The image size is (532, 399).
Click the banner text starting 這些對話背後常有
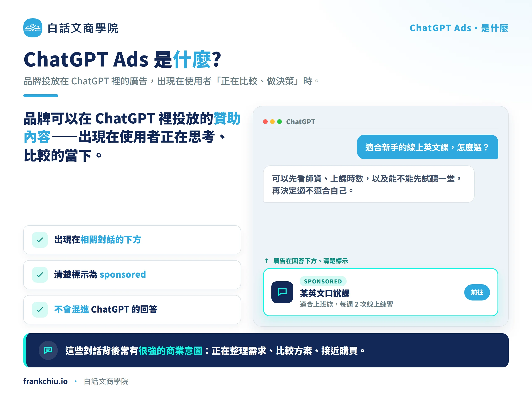(x=215, y=351)
